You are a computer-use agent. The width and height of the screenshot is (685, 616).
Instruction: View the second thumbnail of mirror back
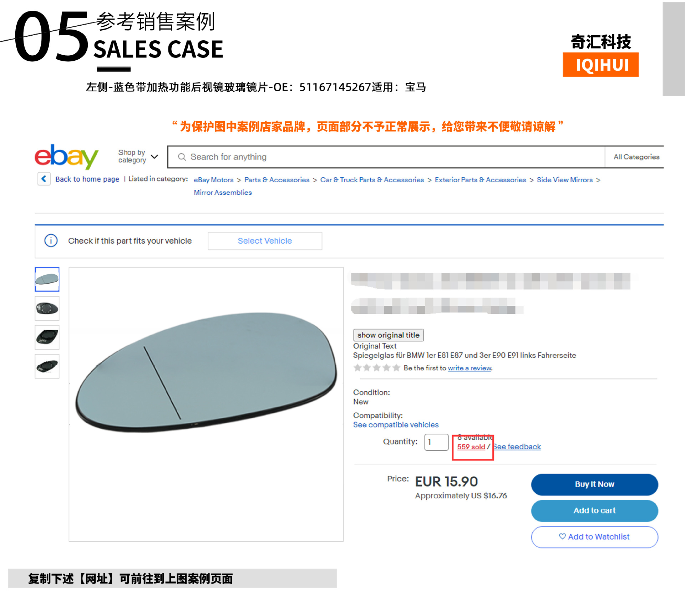coord(47,308)
